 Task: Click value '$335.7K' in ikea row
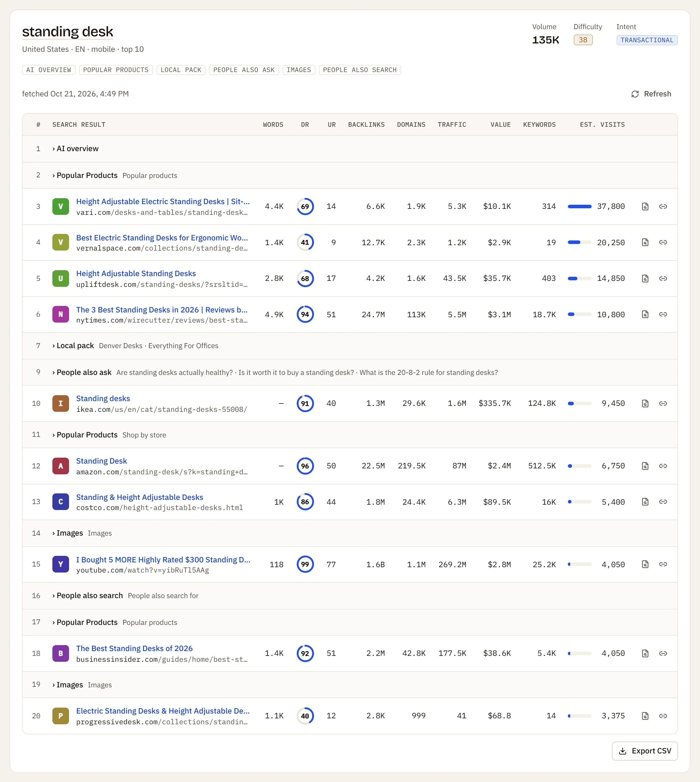(494, 403)
